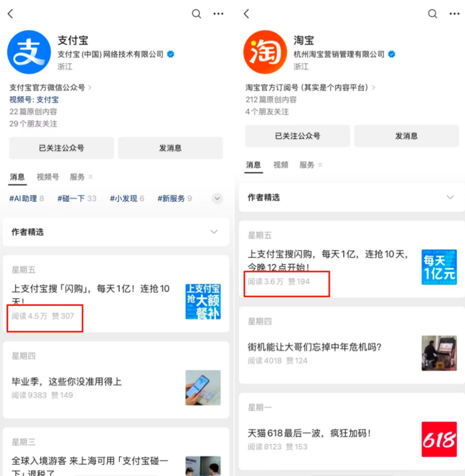Open thumbnail 每天1亿元 on 淘宝 page
Image resolution: width=465 pixels, height=476 pixels.
click(439, 267)
